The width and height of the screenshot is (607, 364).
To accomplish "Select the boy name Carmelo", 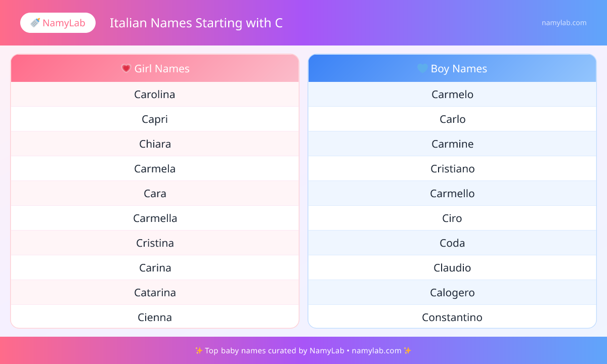I will [x=452, y=94].
